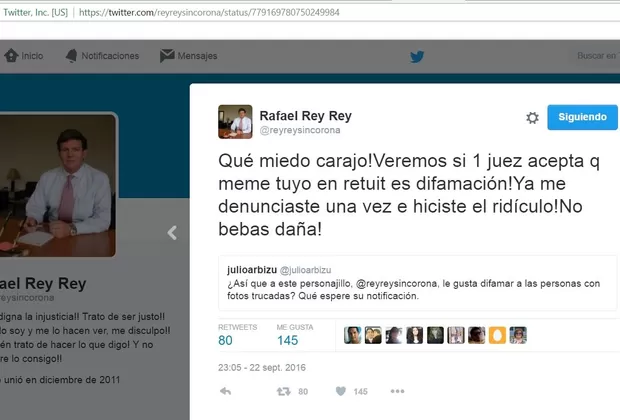620x420 pixels.
Task: Click 'unió en diciembre de 2011' text
Action: [x=62, y=380]
